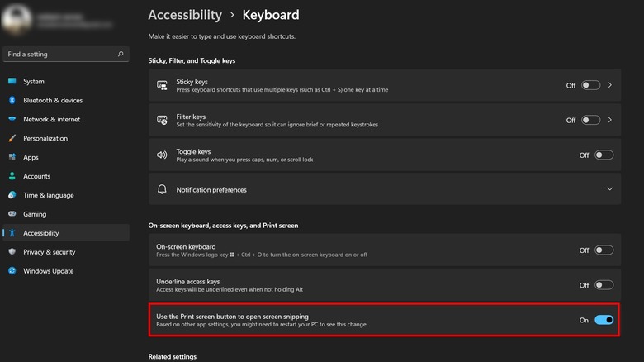
Task: Disable Print screen snipping toggle
Action: click(604, 320)
